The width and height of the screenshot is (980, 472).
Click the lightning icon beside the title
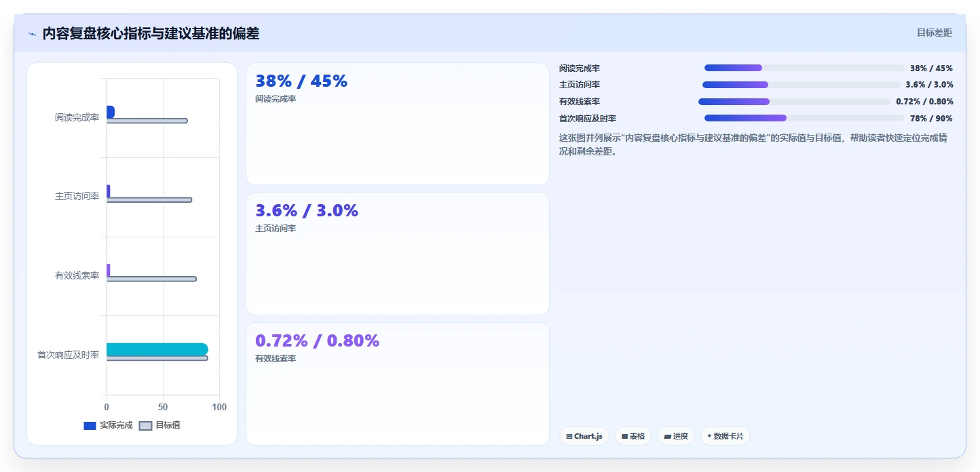pyautogui.click(x=33, y=34)
